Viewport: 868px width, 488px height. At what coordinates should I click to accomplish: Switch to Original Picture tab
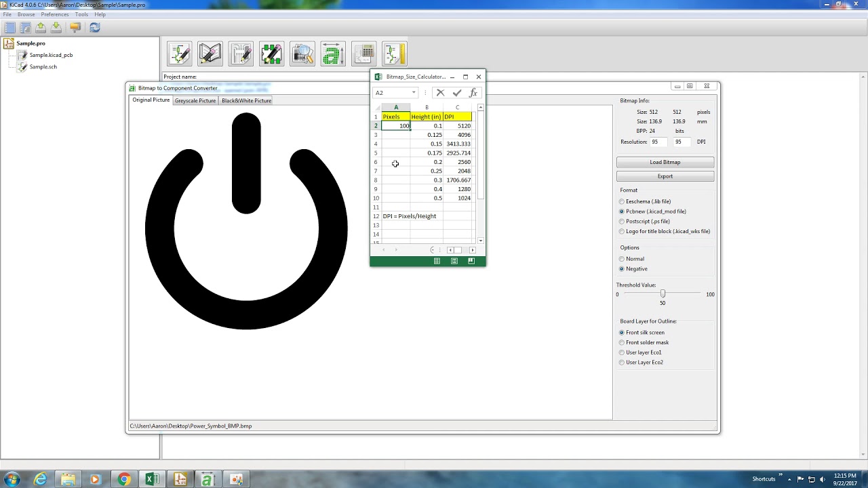tap(151, 100)
